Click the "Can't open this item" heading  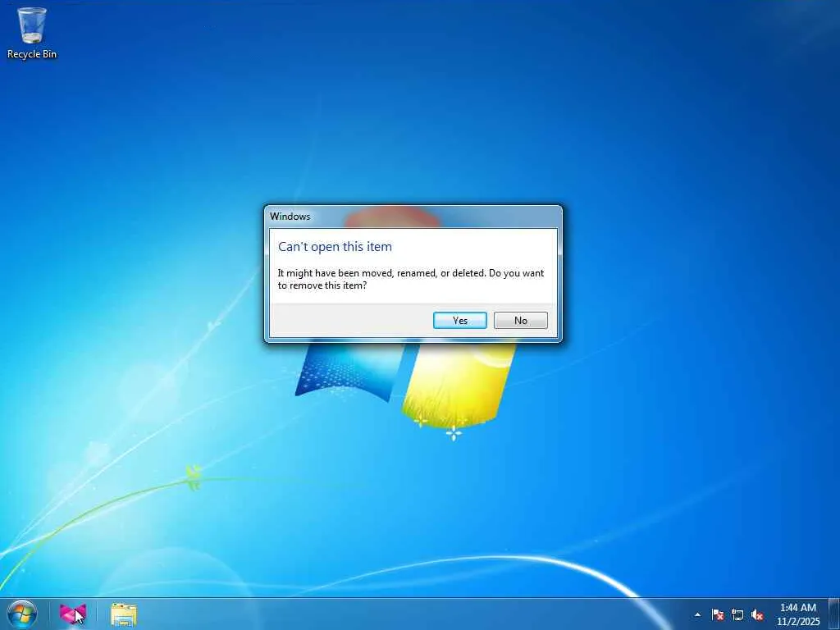coord(335,247)
